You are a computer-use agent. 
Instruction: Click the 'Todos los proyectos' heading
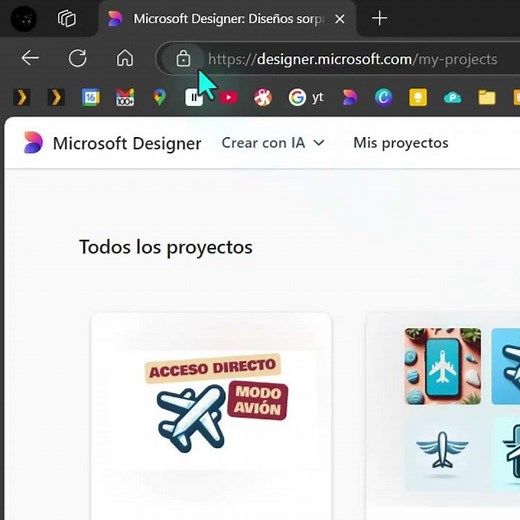[x=166, y=247]
